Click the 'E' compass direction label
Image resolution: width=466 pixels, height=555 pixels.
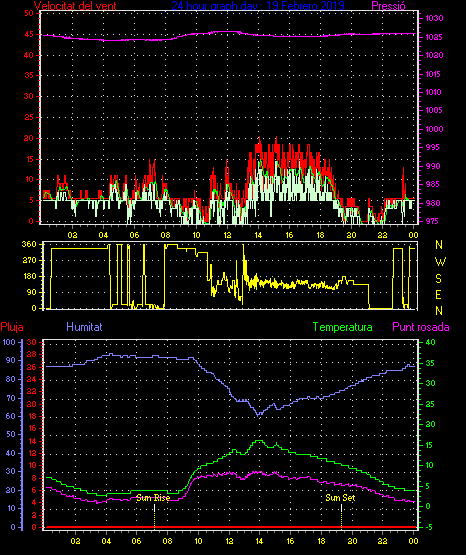coord(438,294)
